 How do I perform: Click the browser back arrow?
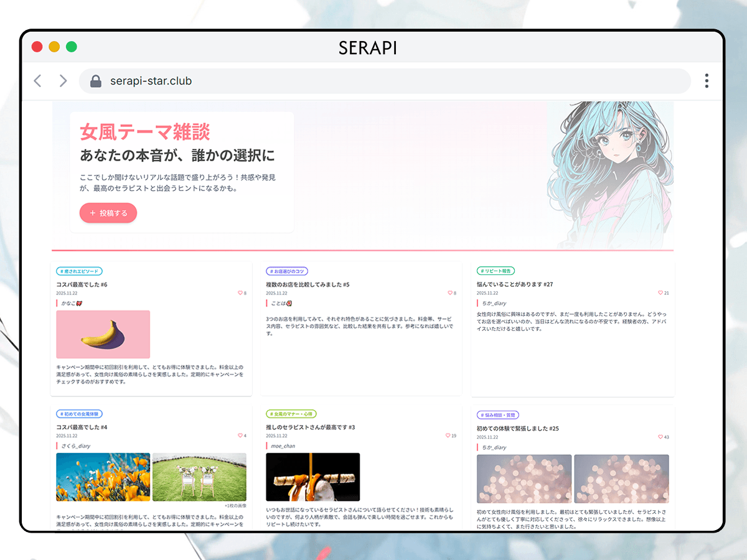coord(38,81)
